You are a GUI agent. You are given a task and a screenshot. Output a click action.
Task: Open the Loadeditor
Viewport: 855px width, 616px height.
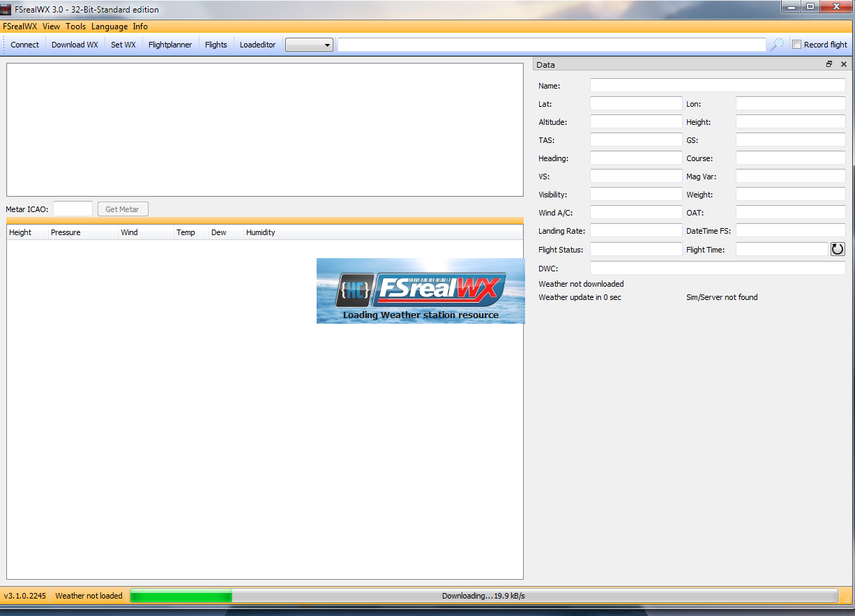[x=258, y=45]
